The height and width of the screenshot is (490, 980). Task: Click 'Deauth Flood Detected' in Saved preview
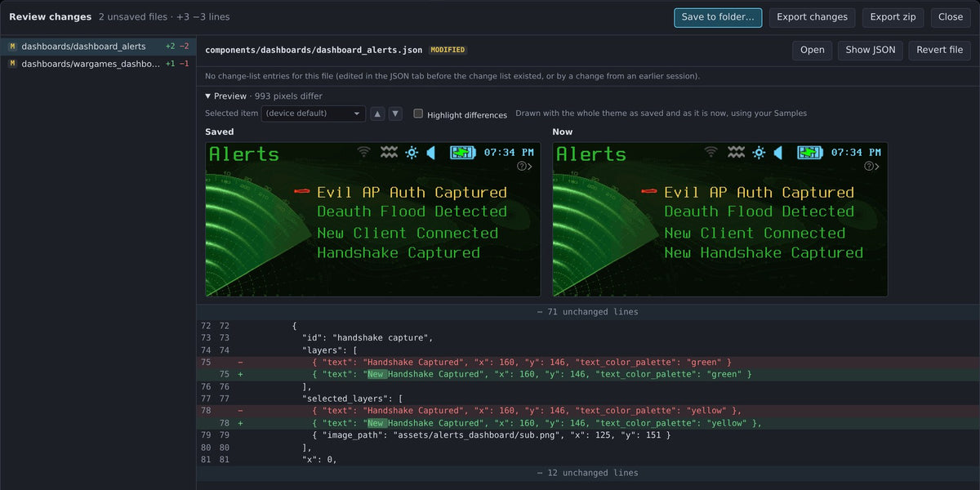[412, 212]
